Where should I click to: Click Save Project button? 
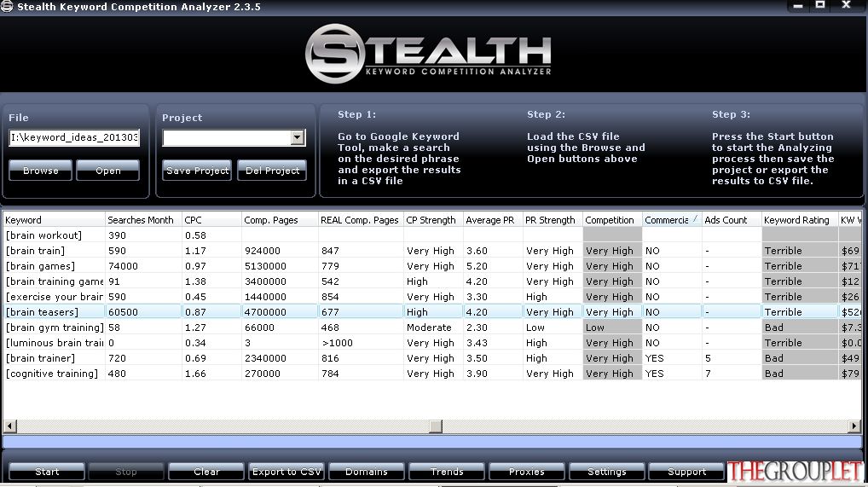click(x=197, y=170)
